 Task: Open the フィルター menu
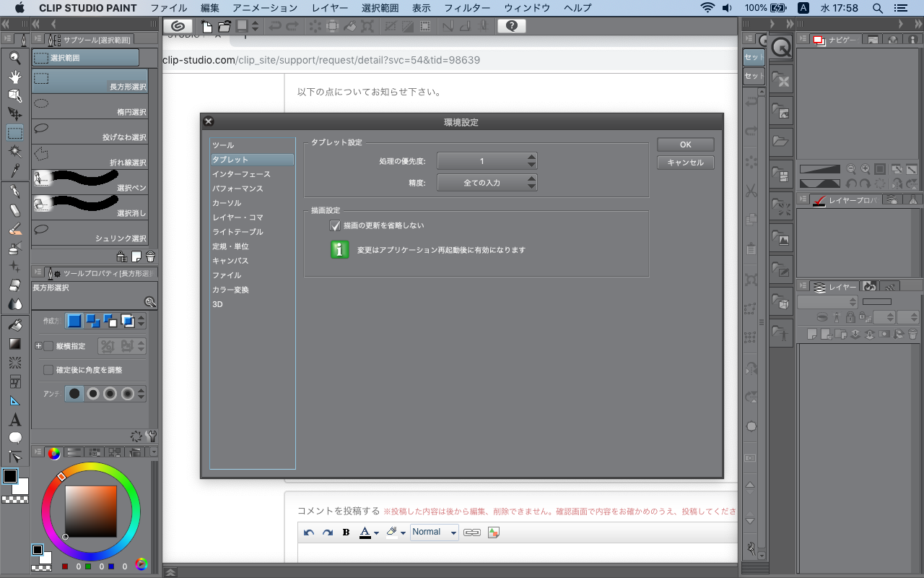tap(467, 8)
